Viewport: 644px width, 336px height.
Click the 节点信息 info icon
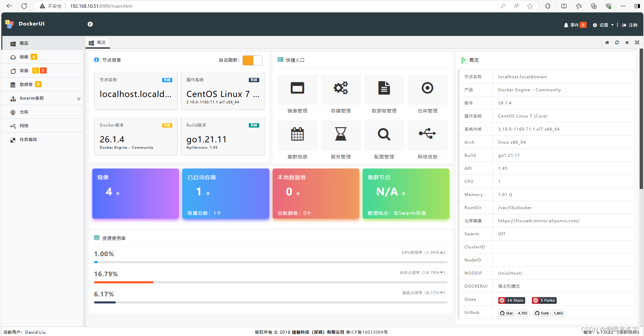click(96, 60)
